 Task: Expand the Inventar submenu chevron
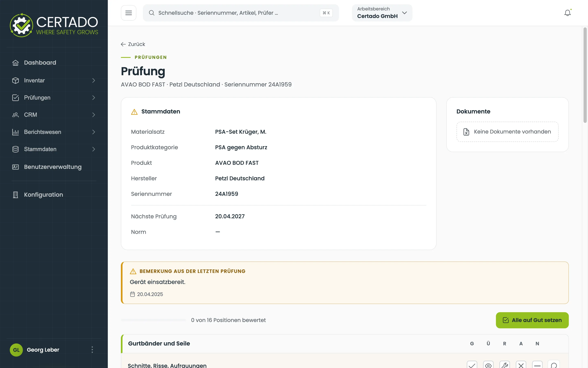[94, 81]
